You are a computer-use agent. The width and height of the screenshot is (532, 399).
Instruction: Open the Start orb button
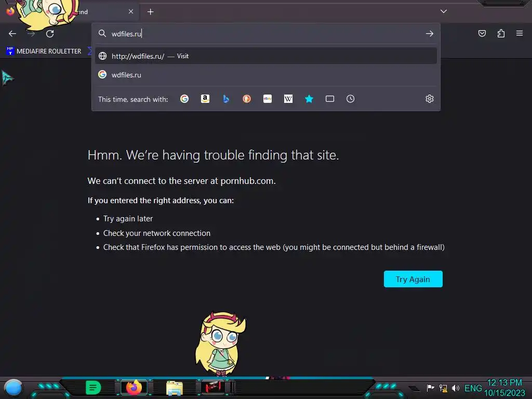point(14,388)
